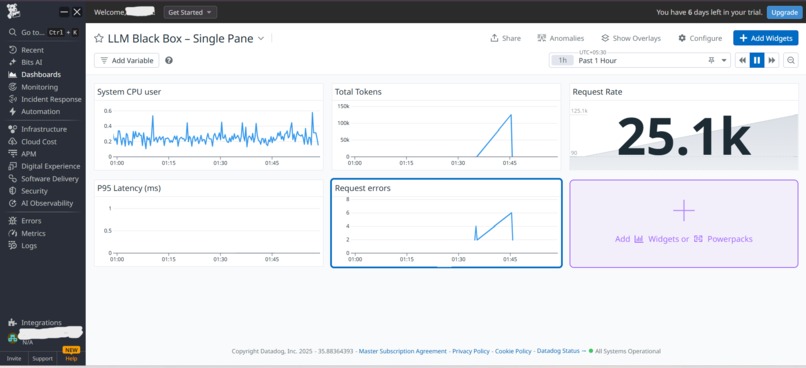Click the plus Add Widgets or Powerpacks tile
This screenshot has width=806, height=368.
tap(684, 224)
